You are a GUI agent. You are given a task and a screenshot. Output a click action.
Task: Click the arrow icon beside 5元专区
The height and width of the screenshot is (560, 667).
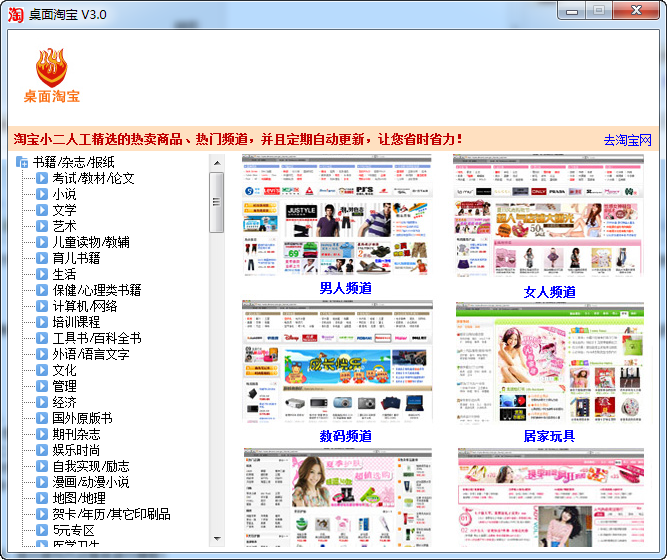(42, 530)
